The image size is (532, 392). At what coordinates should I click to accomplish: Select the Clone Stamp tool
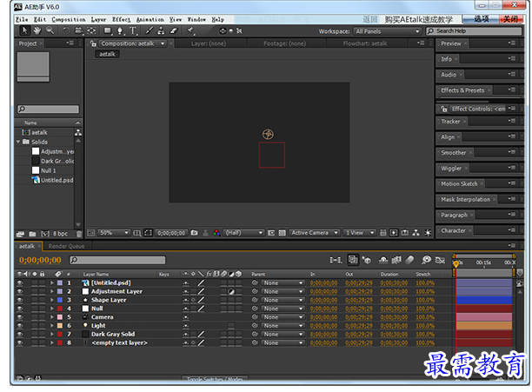(x=161, y=31)
